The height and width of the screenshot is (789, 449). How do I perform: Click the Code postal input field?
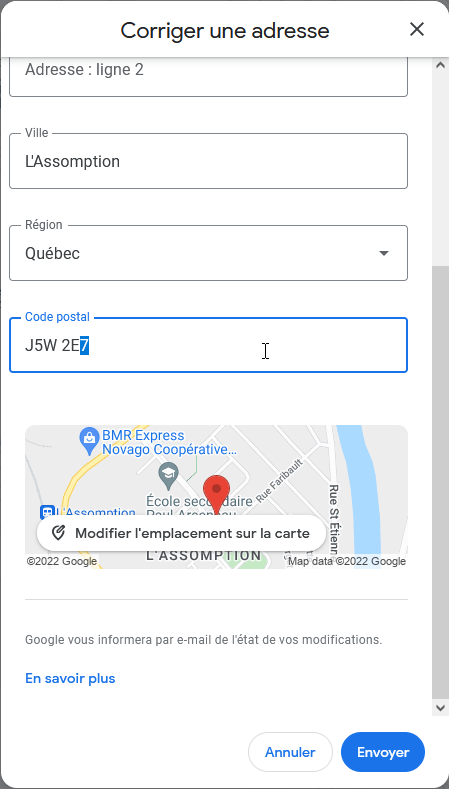208,345
